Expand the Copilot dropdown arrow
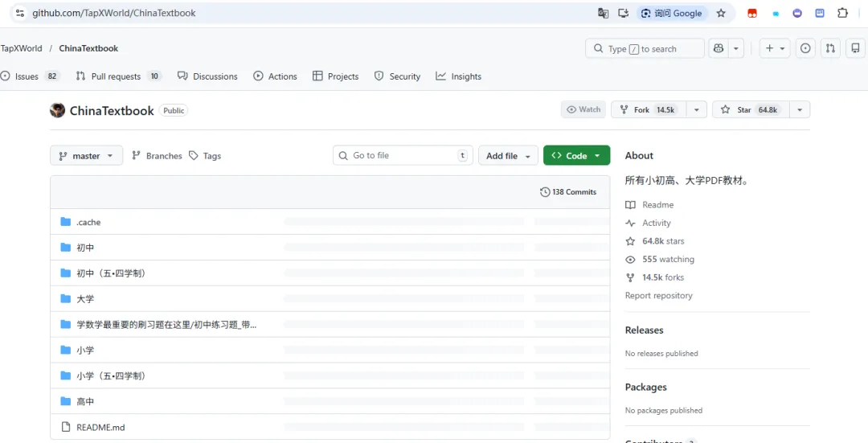Viewport: 868px width, 443px height. [735, 49]
